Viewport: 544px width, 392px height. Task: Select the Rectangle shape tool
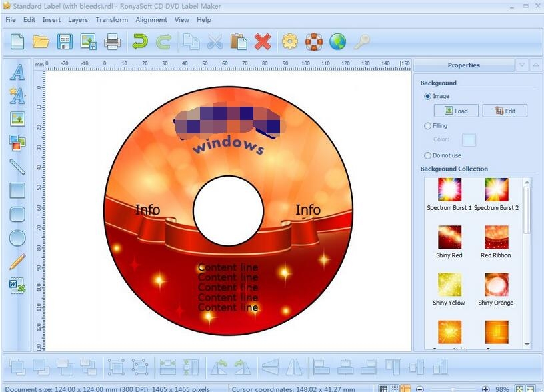coord(17,191)
